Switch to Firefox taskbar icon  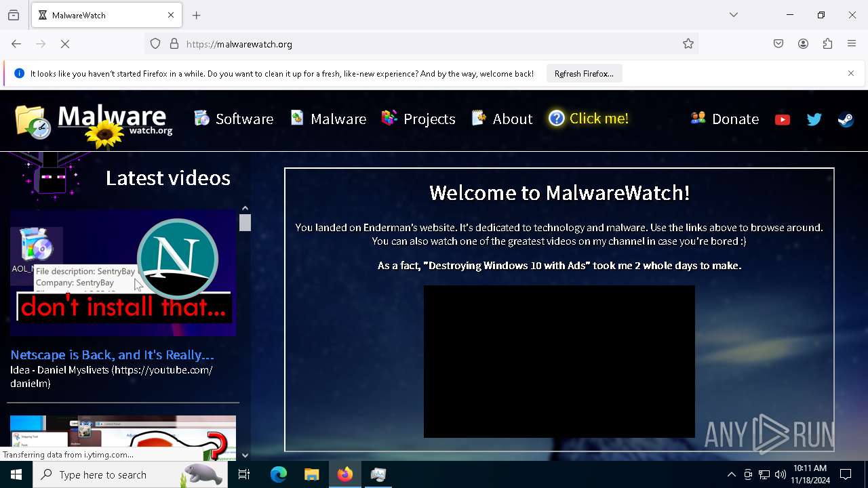[345, 474]
